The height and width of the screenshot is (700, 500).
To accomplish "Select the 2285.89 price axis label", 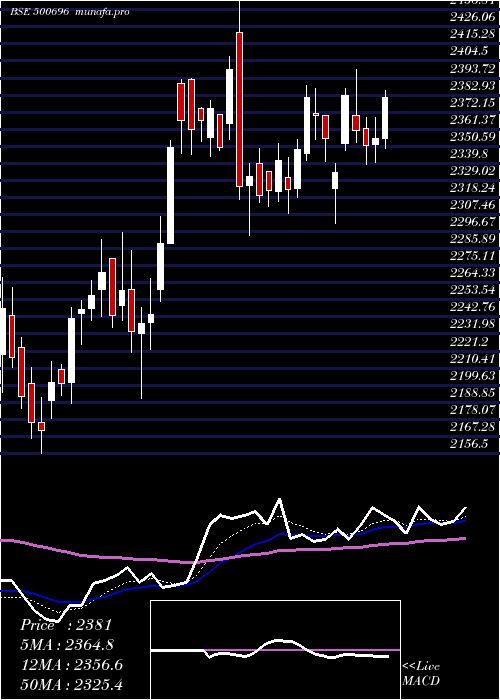I will (472, 239).
